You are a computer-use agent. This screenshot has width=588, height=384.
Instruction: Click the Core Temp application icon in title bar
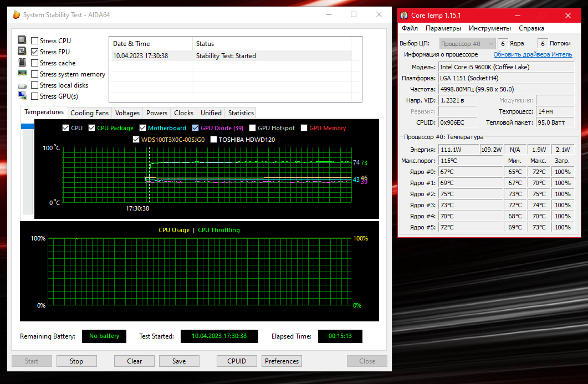point(404,16)
